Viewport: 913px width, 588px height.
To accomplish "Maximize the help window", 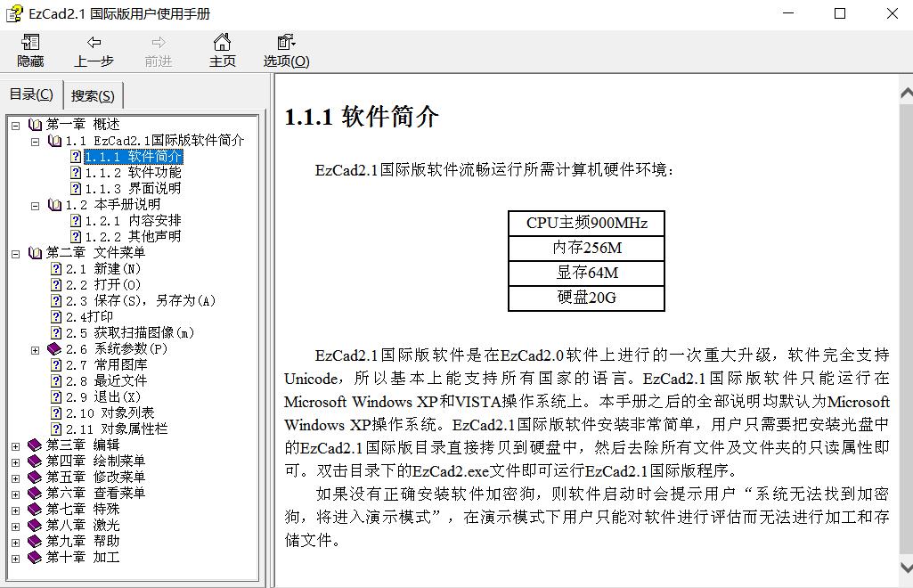I will pyautogui.click(x=840, y=13).
